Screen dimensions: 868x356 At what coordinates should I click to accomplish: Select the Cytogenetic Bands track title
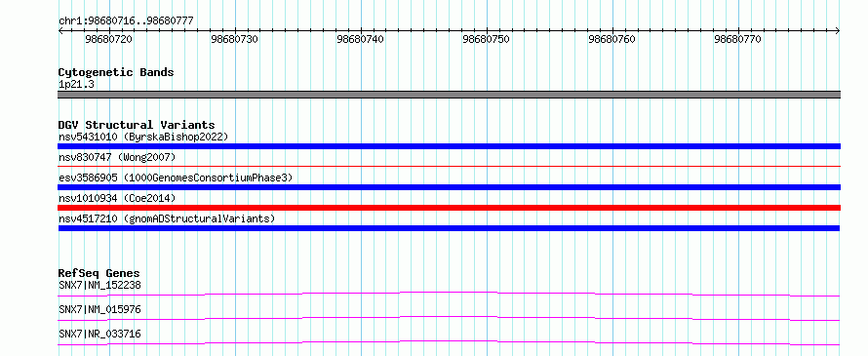coord(116,72)
